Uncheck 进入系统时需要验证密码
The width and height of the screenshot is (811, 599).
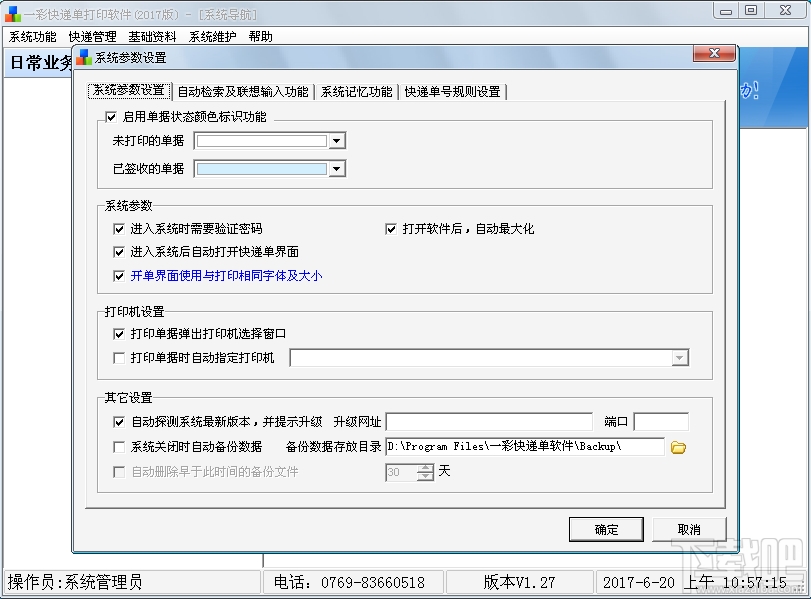[x=119, y=229]
